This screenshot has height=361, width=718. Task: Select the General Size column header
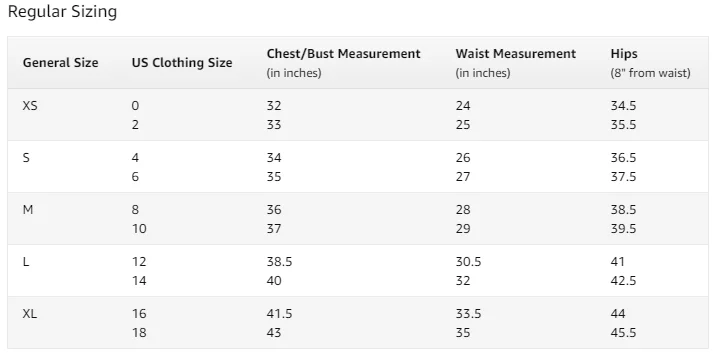tap(60, 62)
